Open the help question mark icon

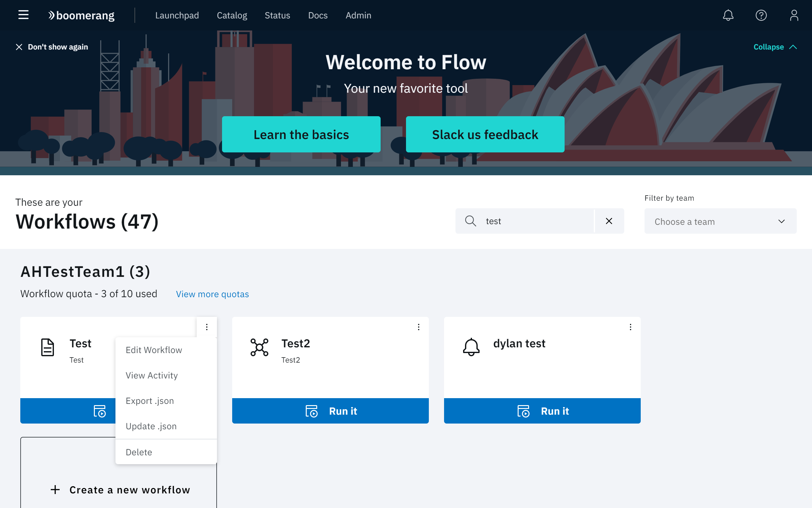coord(761,15)
